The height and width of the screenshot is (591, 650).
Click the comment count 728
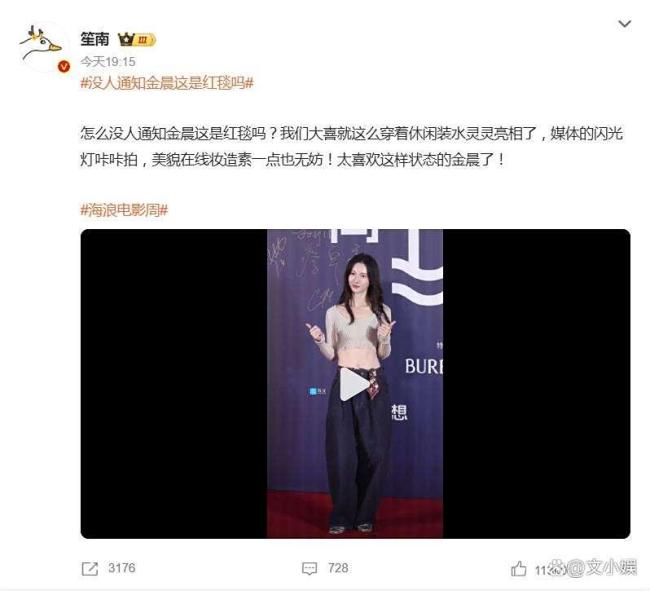tap(338, 568)
